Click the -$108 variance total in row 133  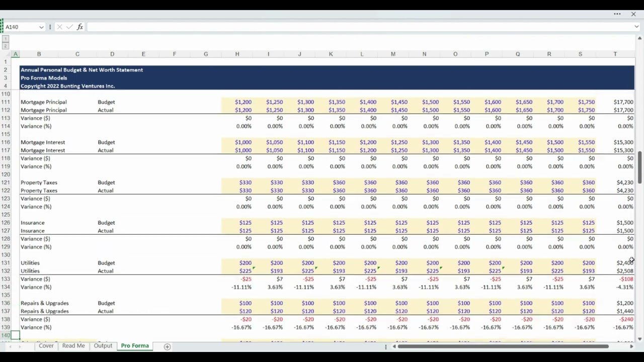627,279
